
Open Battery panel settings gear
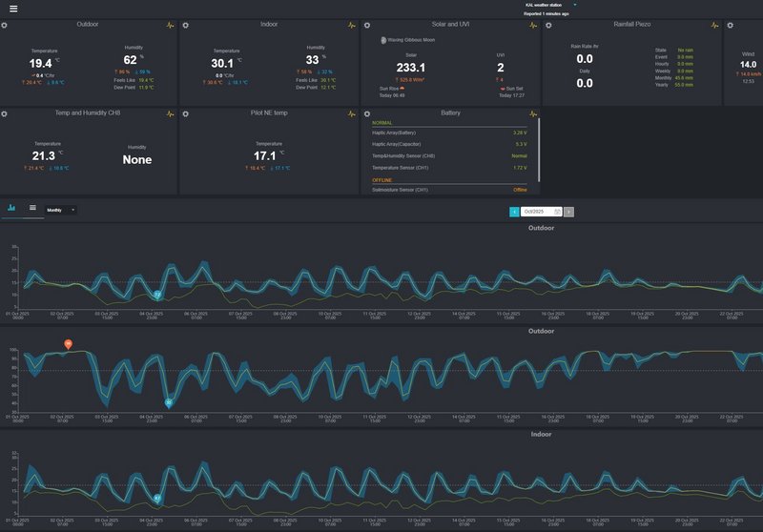pyautogui.click(x=366, y=113)
